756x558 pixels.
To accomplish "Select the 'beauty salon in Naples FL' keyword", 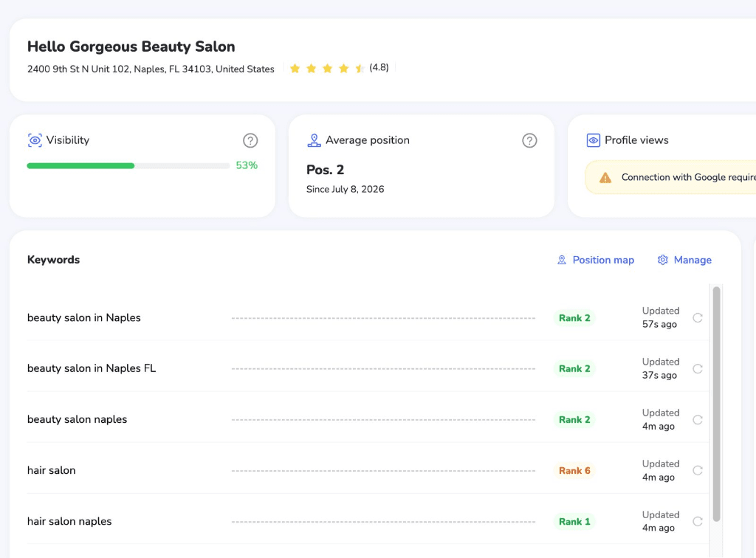I will click(92, 368).
